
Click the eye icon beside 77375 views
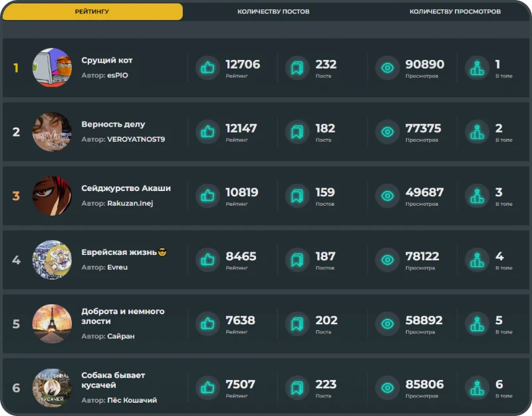point(388,132)
